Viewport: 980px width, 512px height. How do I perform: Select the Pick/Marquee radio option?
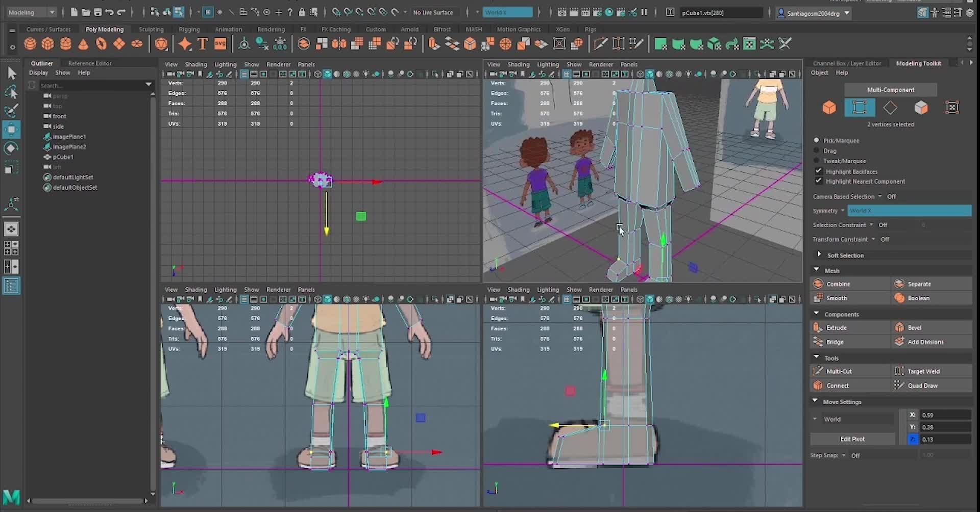point(817,140)
